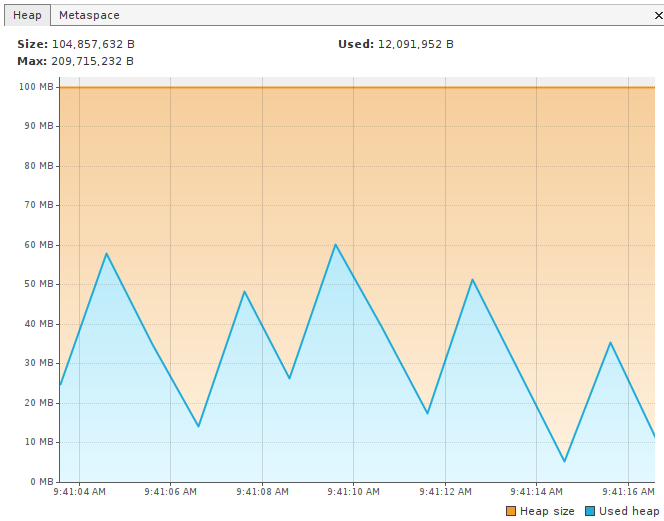Screen dimensions: 664x521
Task: Click the 9:41:08 AM time label
Action: (x=263, y=492)
